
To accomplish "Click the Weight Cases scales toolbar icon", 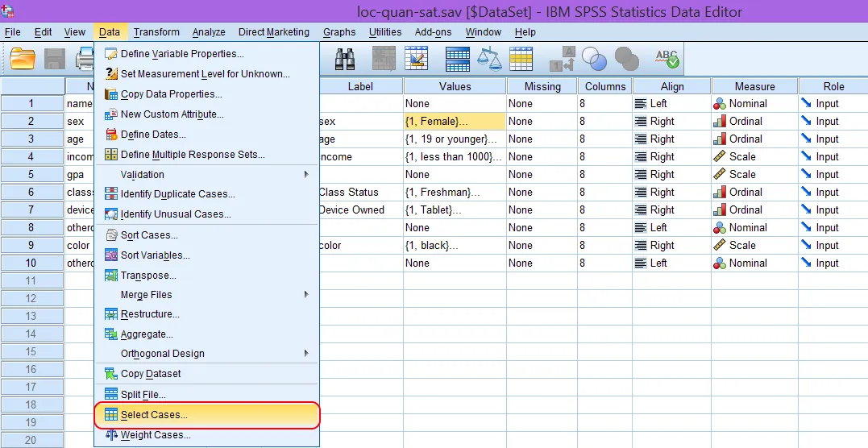I will 489,60.
